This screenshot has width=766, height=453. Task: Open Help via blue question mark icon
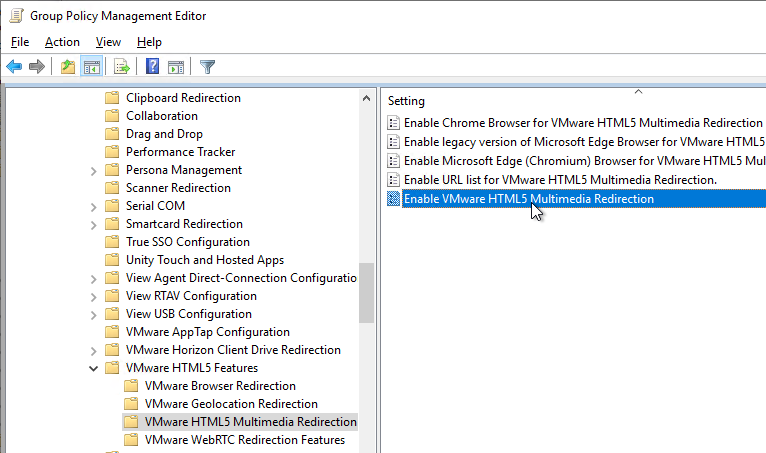click(152, 66)
